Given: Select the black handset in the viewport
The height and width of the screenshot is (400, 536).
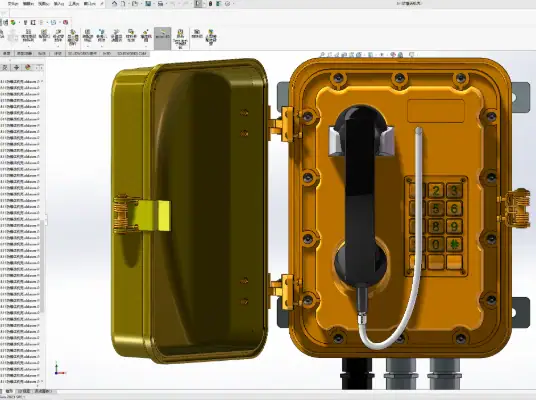Looking at the screenshot, I should pyautogui.click(x=361, y=197).
